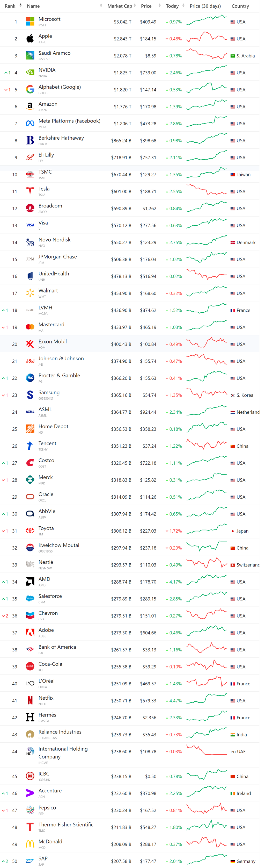The width and height of the screenshot is (265, 868).
Task: Sort by the Price column header
Action: 146,6
